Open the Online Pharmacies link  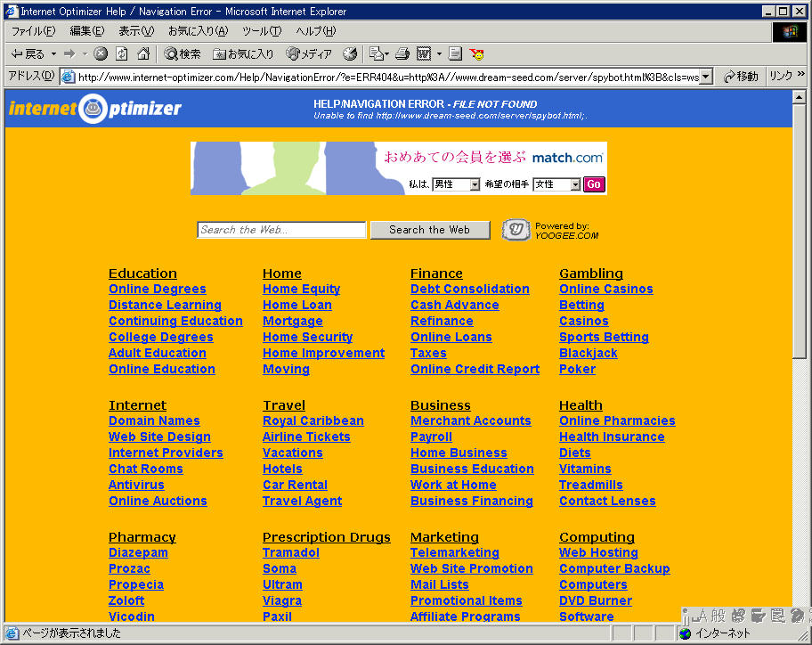(617, 421)
